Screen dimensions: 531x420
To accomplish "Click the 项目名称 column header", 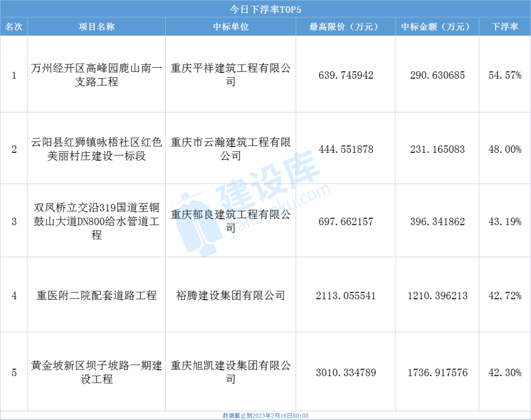I will click(96, 27).
